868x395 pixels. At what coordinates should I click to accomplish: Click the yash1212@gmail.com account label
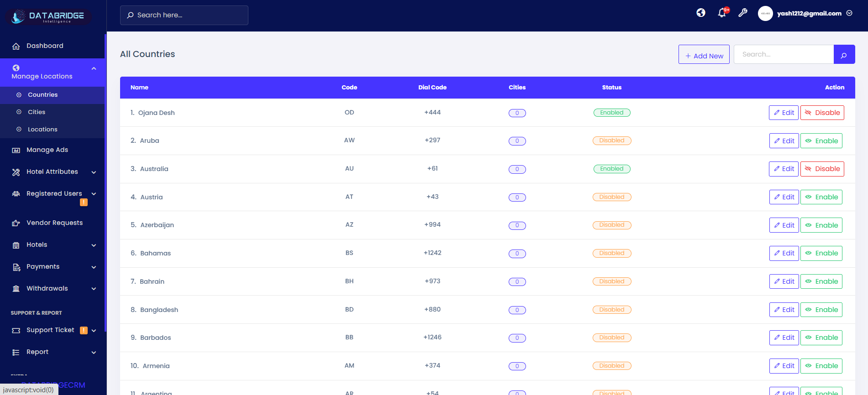coord(809,13)
